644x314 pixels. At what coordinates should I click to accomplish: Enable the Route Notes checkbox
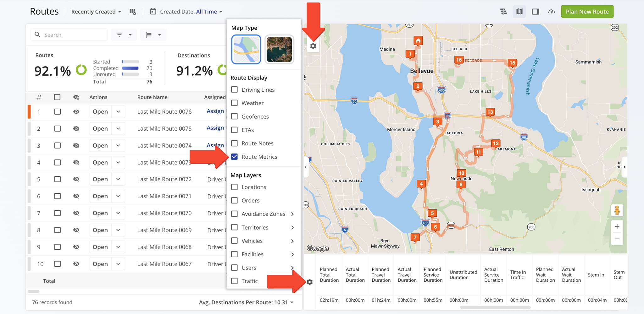(x=234, y=143)
